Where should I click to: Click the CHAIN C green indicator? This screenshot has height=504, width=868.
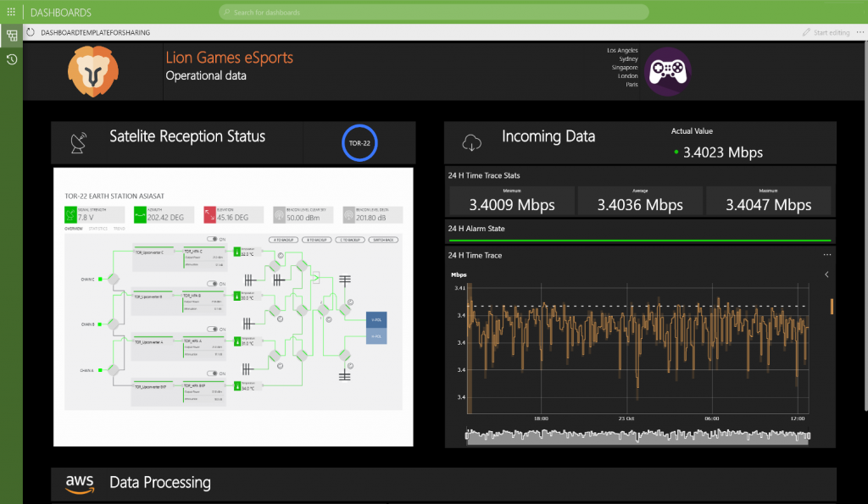click(x=100, y=280)
